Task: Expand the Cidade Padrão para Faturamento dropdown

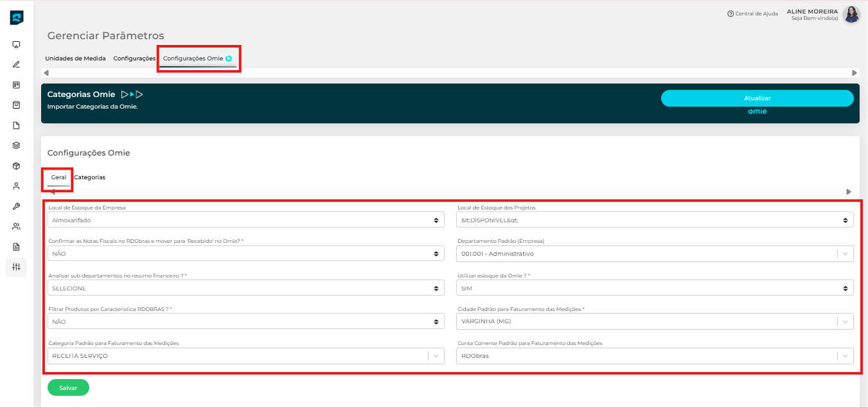Action: 655,321
